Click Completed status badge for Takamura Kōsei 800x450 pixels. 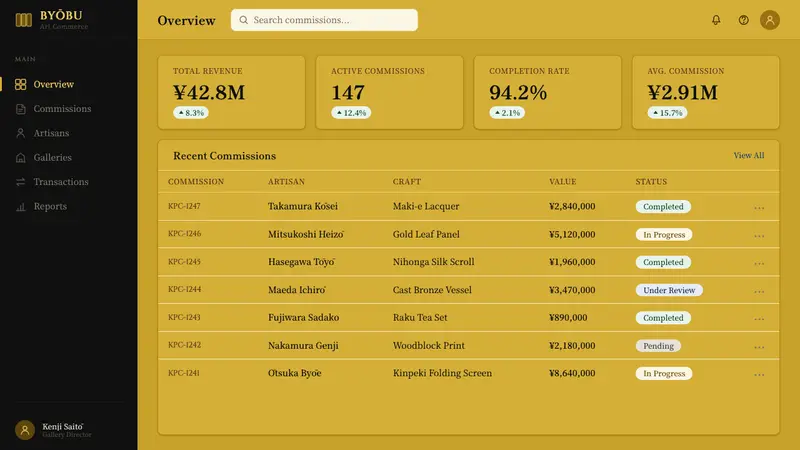point(663,207)
